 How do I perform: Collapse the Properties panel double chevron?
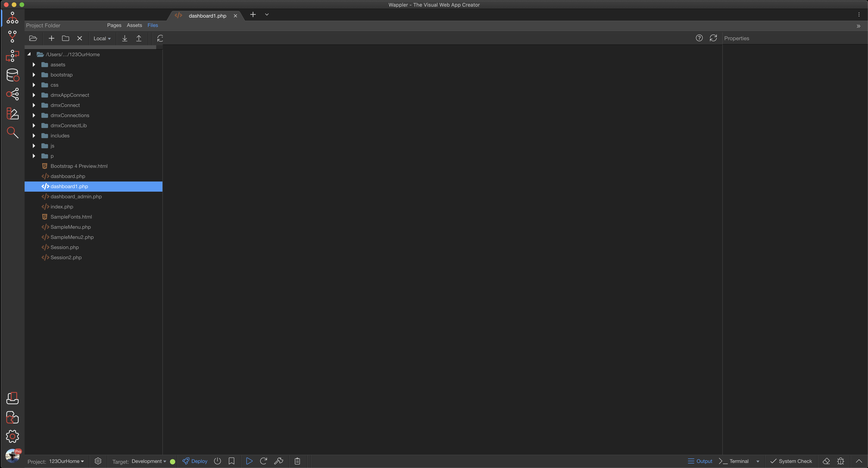point(858,26)
